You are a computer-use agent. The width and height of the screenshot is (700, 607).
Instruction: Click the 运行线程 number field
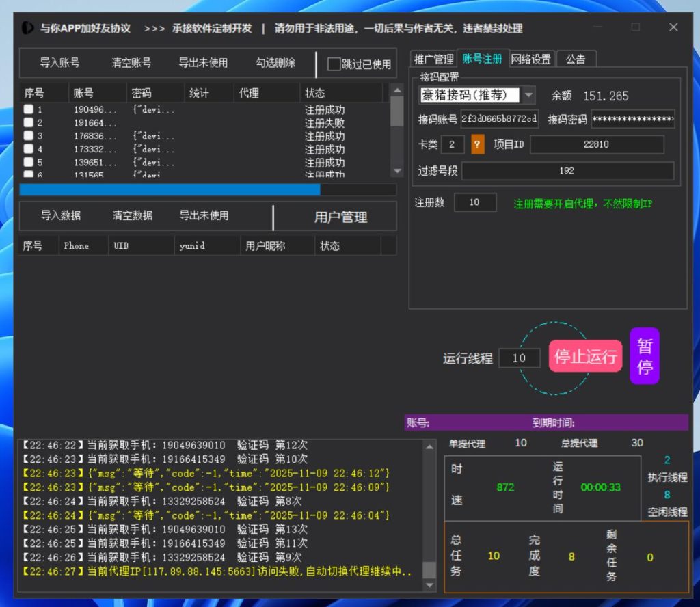519,358
